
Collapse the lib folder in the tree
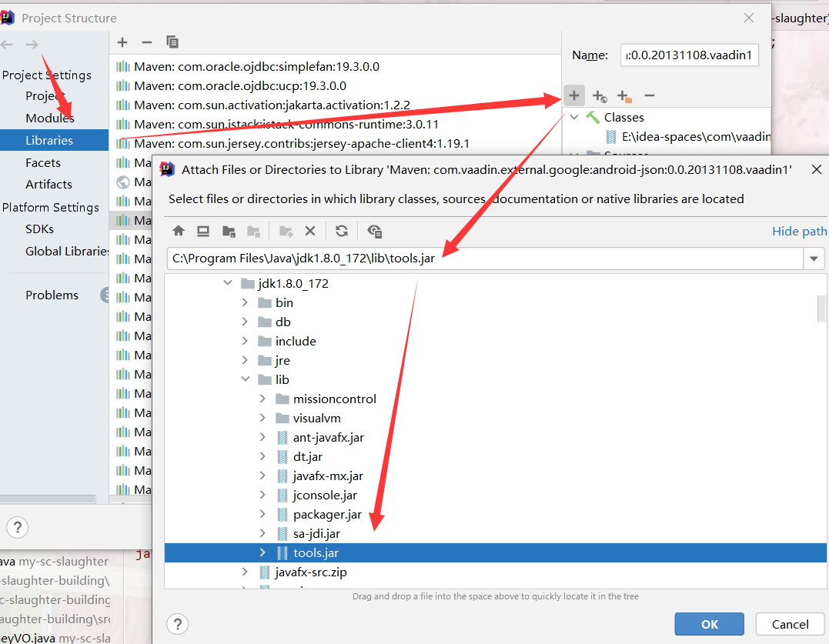[246, 379]
